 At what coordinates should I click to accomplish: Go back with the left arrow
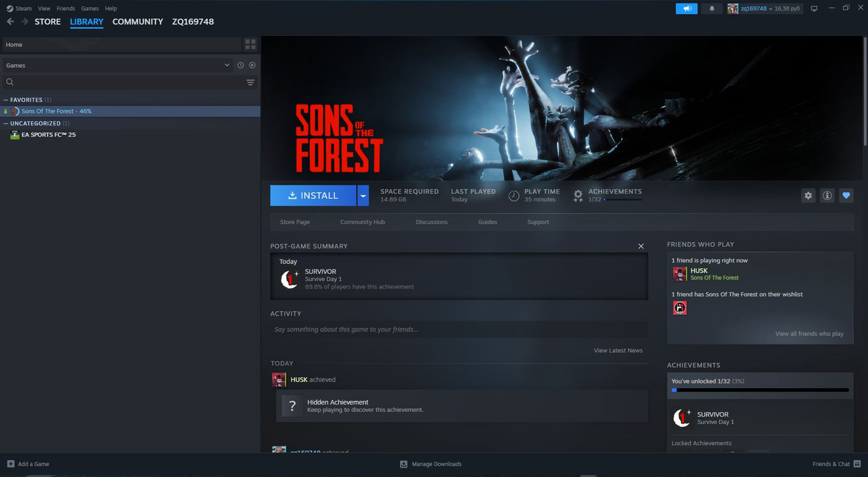pos(10,22)
